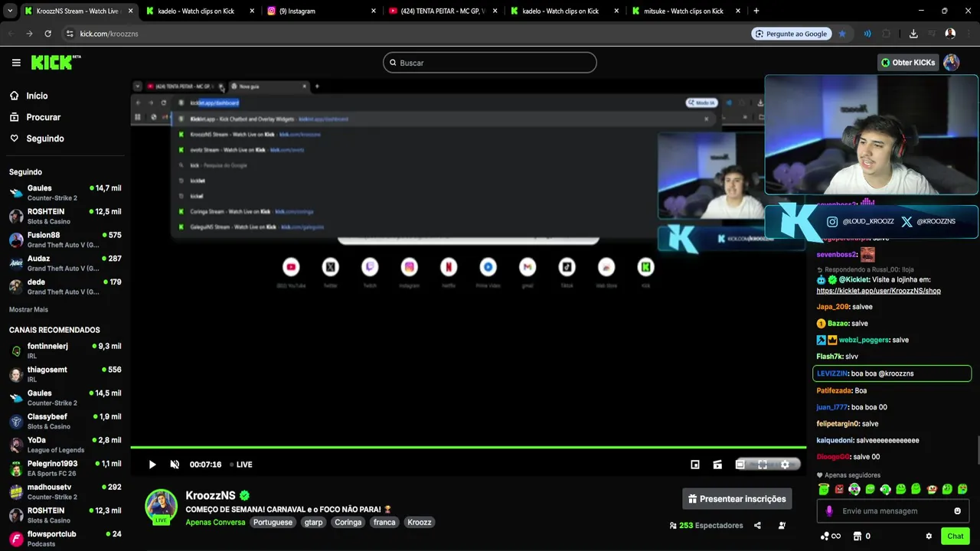Click the Buscar search field

click(x=490, y=63)
